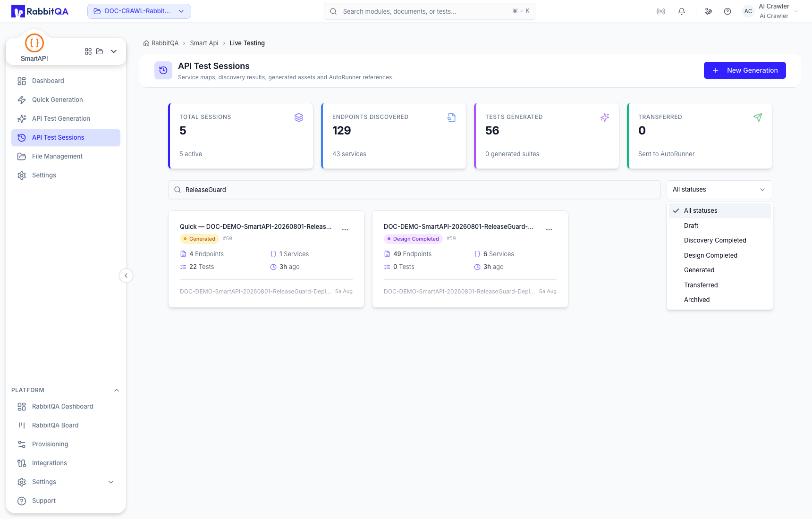Click the RabbitQA logo
This screenshot has width=812, height=519.
[x=40, y=11]
